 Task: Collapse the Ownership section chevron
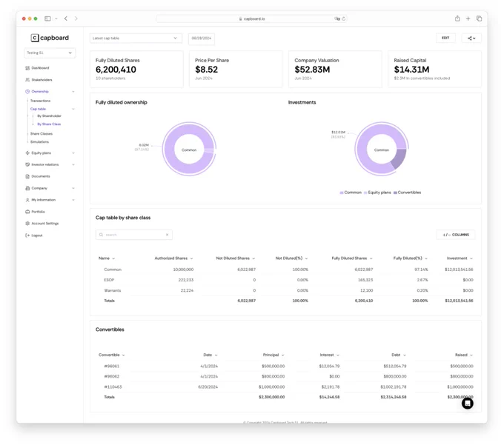(x=73, y=92)
